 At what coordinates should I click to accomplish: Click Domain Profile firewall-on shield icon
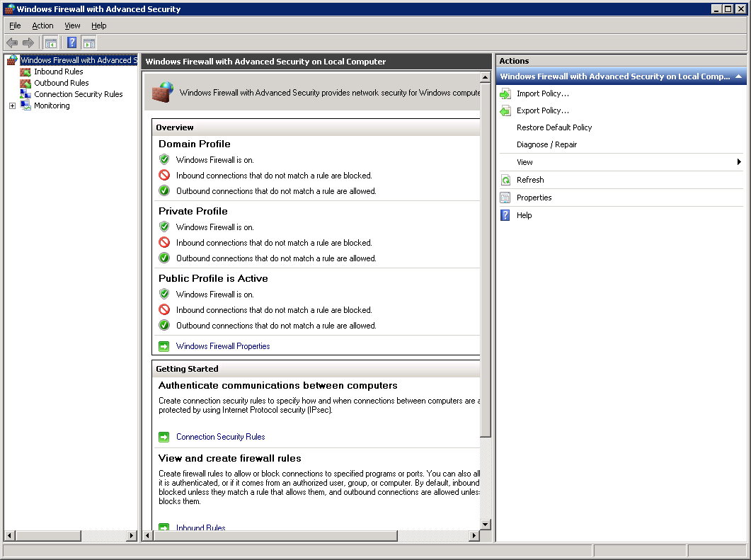click(x=164, y=159)
